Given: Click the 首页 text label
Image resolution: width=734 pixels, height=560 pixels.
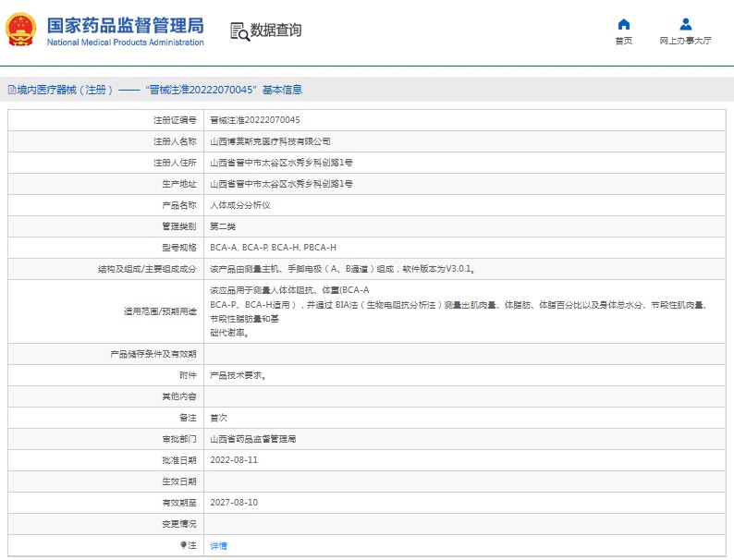Looking at the screenshot, I should pos(623,41).
